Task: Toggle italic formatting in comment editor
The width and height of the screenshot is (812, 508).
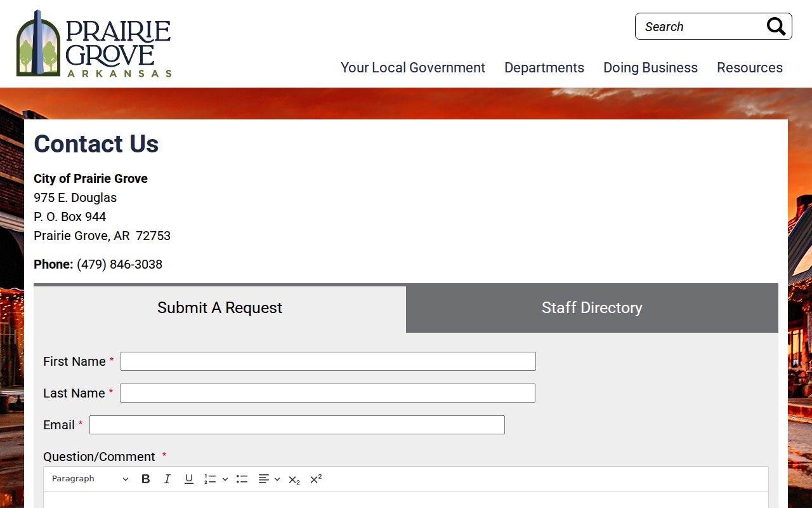Action: [x=167, y=479]
